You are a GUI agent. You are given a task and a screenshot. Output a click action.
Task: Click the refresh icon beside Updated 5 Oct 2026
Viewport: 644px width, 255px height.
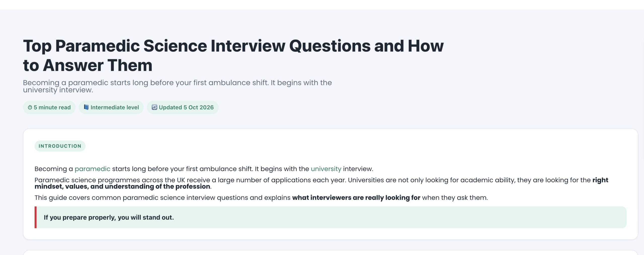(154, 107)
